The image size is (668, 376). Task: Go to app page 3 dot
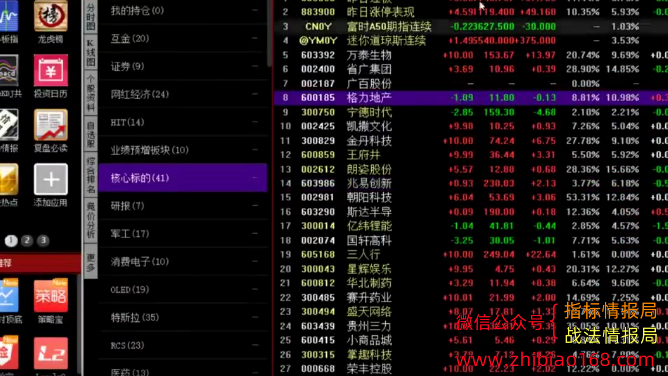point(43,241)
